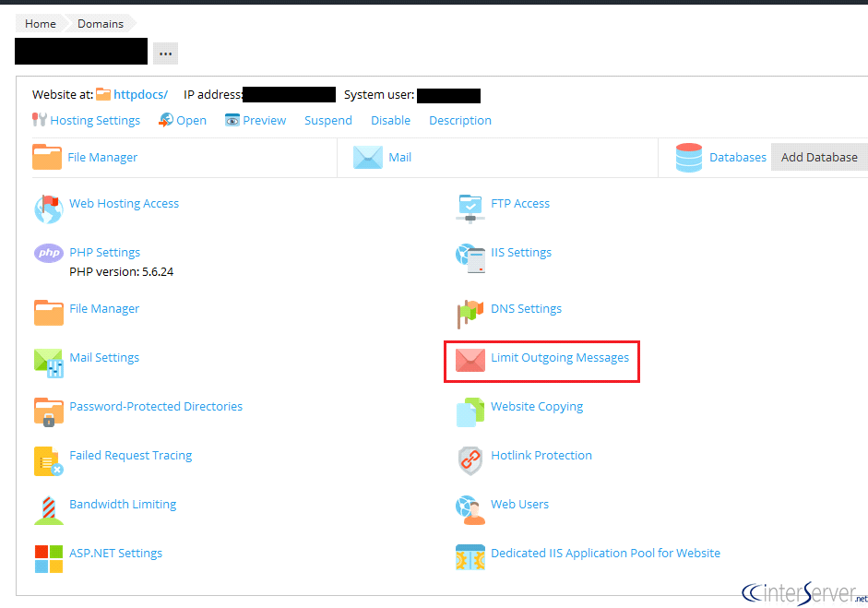The height and width of the screenshot is (608, 868).
Task: Switch to the Domains breadcrumb tab
Action: 101,23
